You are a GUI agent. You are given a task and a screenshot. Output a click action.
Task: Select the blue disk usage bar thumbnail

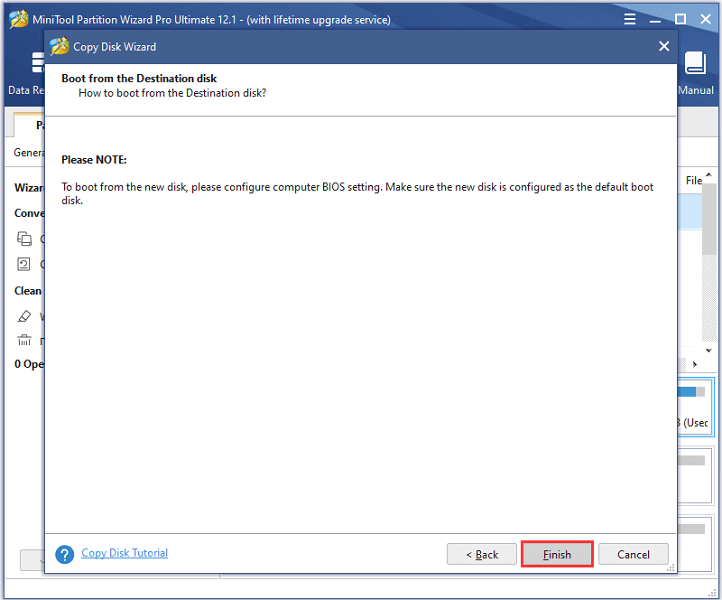pyautogui.click(x=691, y=392)
